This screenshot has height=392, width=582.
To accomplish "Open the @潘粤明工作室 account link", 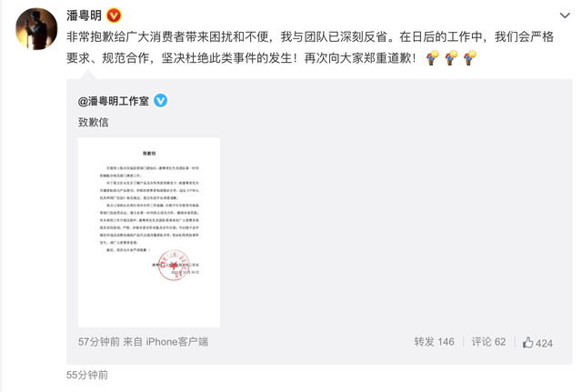I will (113, 101).
